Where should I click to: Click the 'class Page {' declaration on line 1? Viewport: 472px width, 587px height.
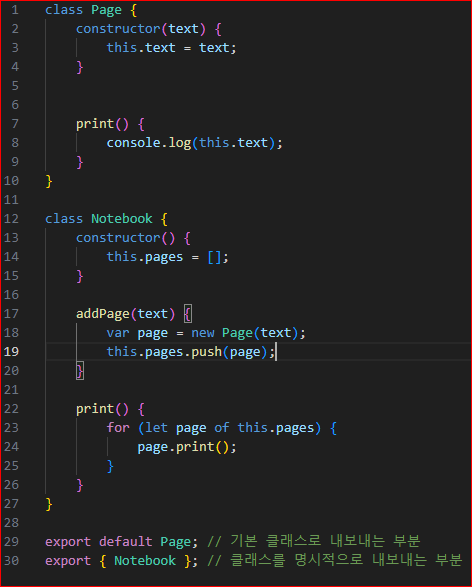91,10
